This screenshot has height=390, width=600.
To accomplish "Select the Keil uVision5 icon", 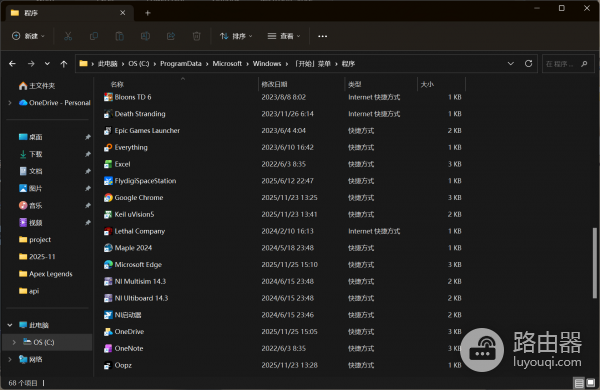I will pos(108,214).
